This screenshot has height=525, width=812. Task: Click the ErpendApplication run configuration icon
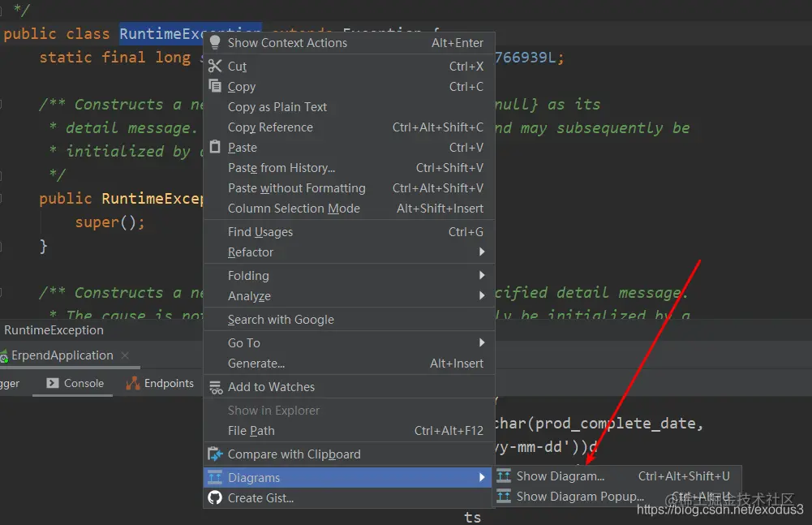click(x=4, y=356)
